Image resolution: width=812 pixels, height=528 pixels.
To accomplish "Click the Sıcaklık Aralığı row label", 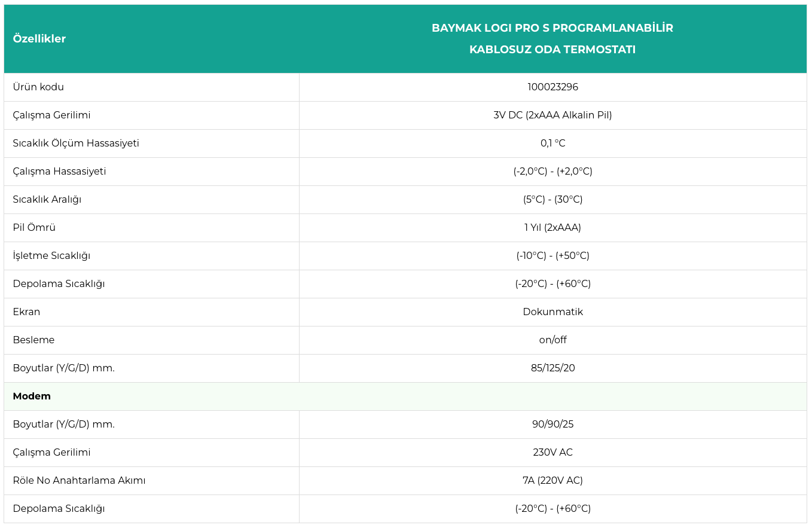I will [x=47, y=200].
